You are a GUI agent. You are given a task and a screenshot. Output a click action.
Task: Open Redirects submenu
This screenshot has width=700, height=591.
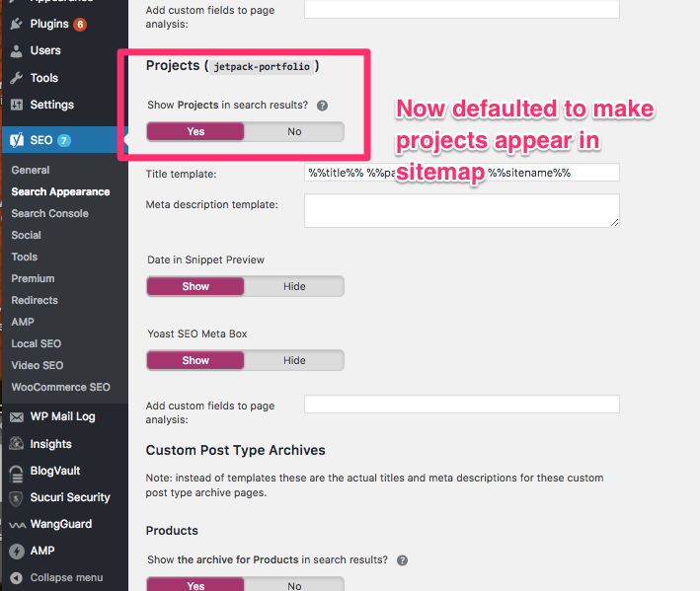coord(35,300)
